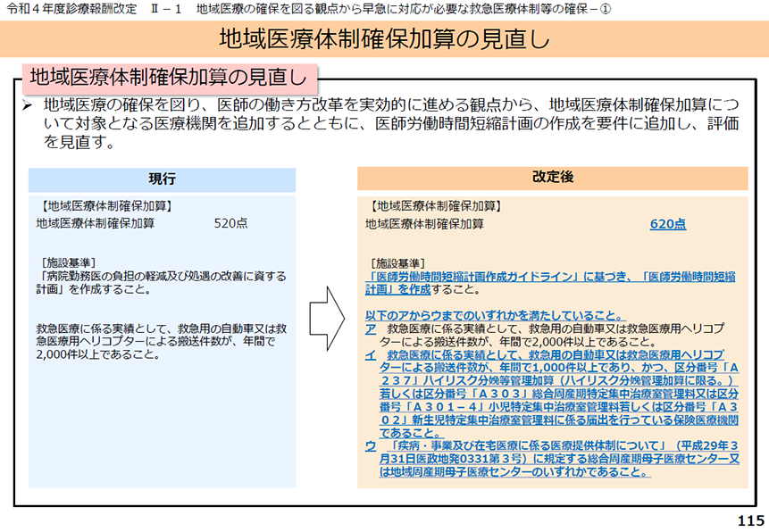Click underlined item ウ marker
This screenshot has height=532, width=769.
click(x=371, y=446)
